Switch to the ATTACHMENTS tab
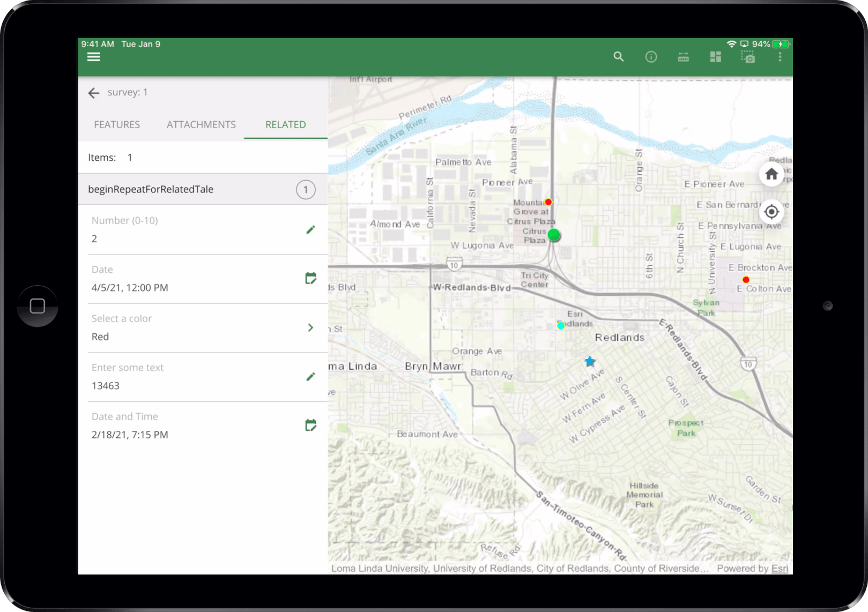 click(x=201, y=124)
